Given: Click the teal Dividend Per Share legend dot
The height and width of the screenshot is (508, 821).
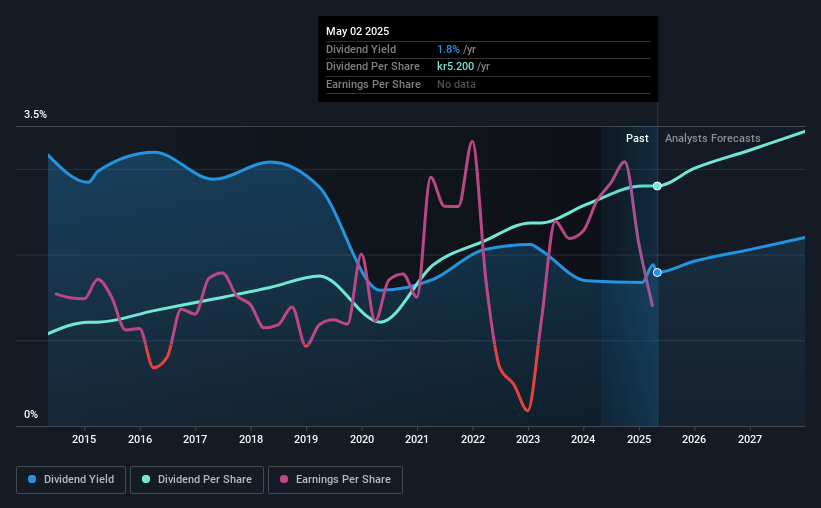Looking at the screenshot, I should 146,479.
